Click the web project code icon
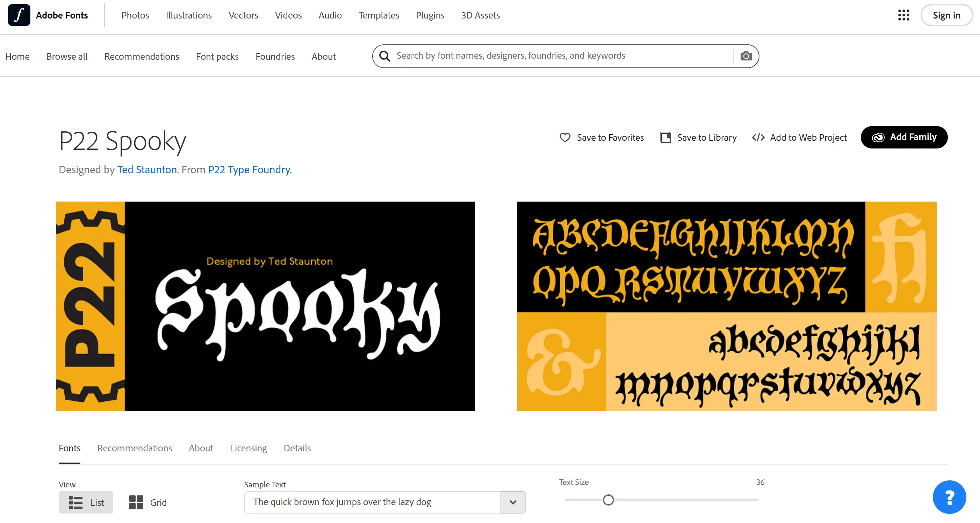Image resolution: width=980 pixels, height=523 pixels. [758, 137]
